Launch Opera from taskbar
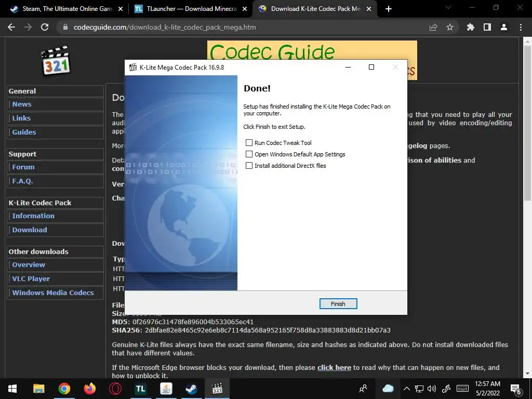Image resolution: width=532 pixels, height=399 pixels. coord(115,389)
